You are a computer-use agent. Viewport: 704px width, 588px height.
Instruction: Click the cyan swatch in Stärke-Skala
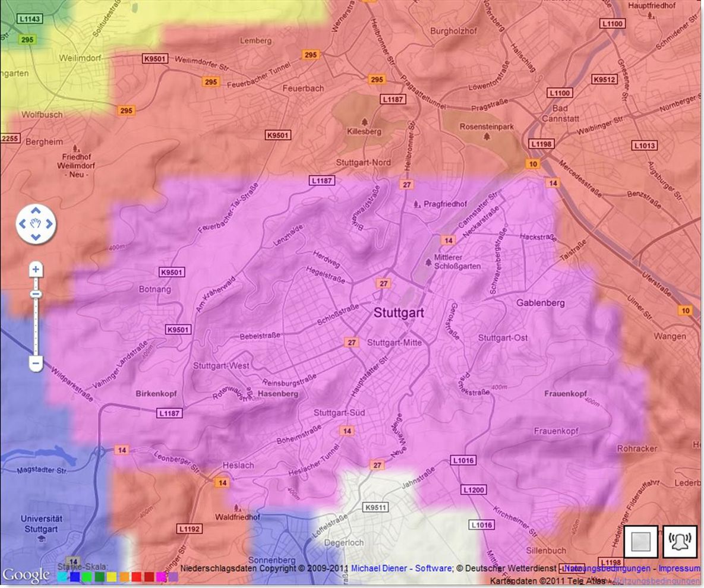(62, 576)
